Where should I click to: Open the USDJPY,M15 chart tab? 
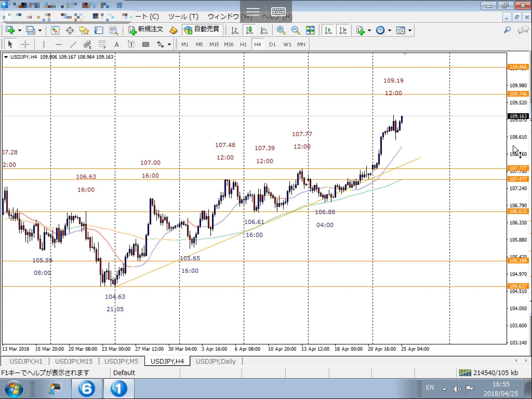point(74,361)
